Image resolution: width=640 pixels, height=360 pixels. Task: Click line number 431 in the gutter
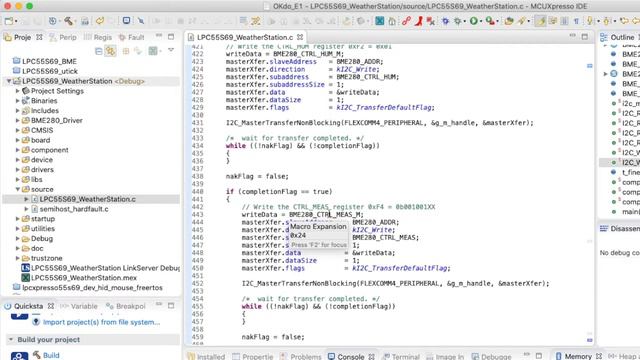point(198,123)
